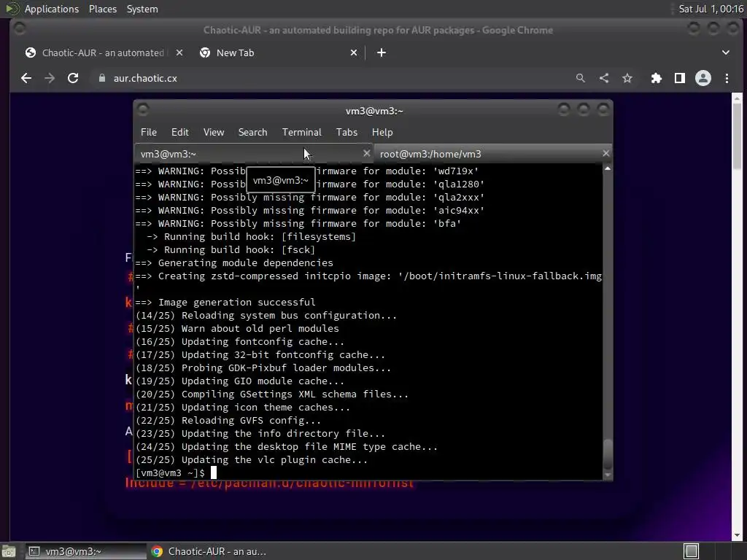Open terminal Edit menu
The image size is (747, 560).
point(179,132)
